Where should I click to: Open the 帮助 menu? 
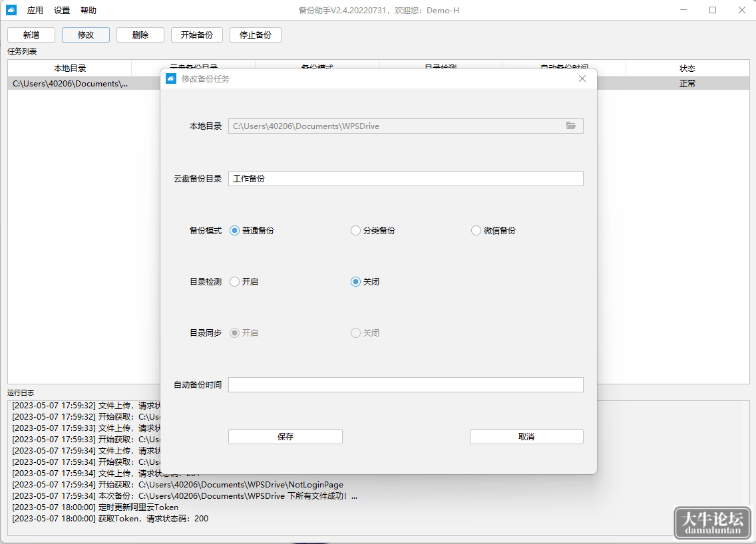tap(89, 10)
